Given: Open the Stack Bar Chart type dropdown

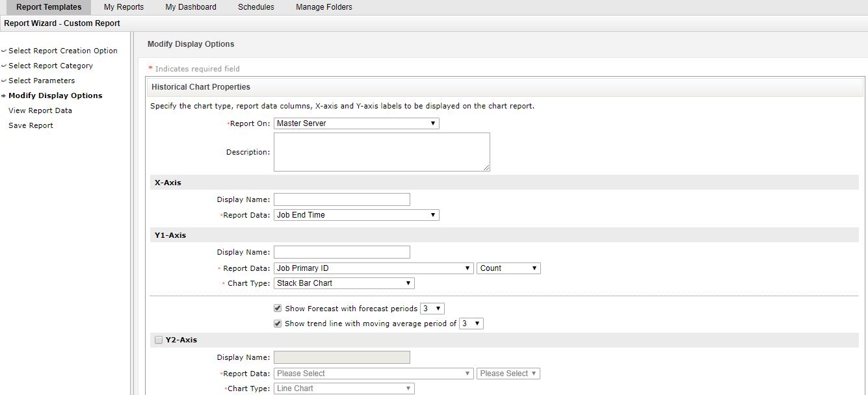Looking at the screenshot, I should coord(343,283).
